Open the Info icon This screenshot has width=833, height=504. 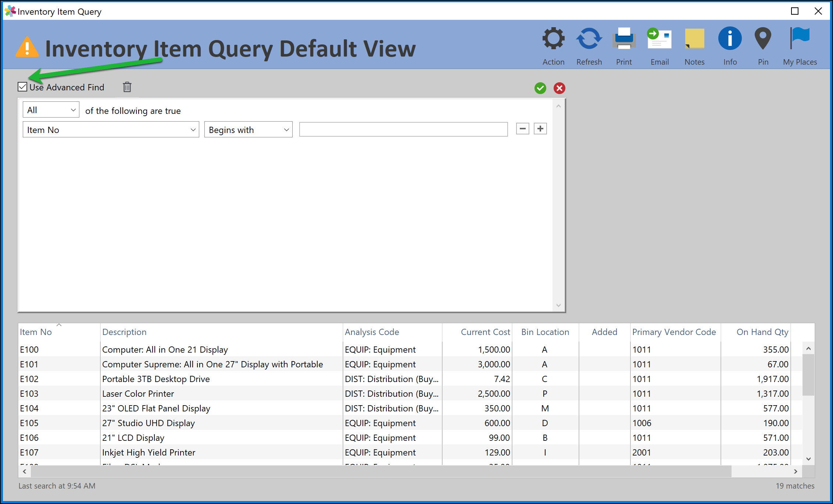(x=730, y=39)
